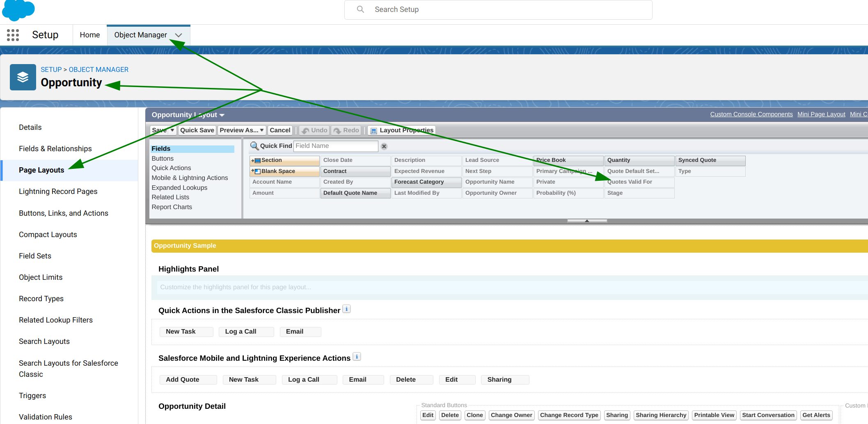
Task: Open the Object Manager tab
Action: [140, 35]
